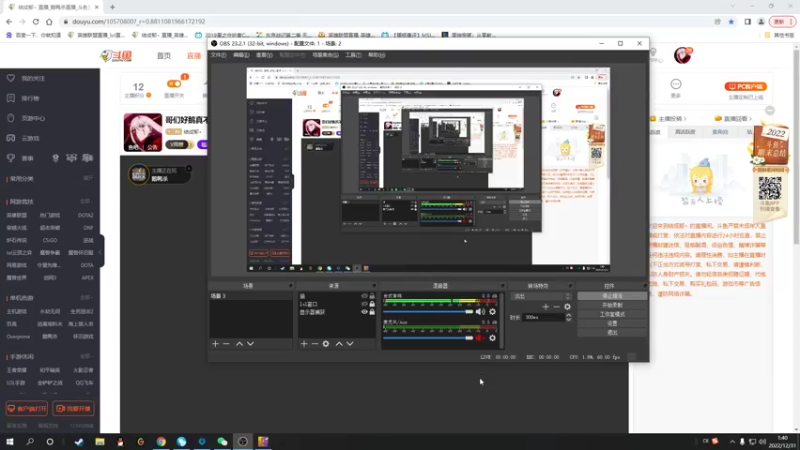Click Start Recording button in OBS
The width and height of the screenshot is (800, 450).
coord(612,305)
